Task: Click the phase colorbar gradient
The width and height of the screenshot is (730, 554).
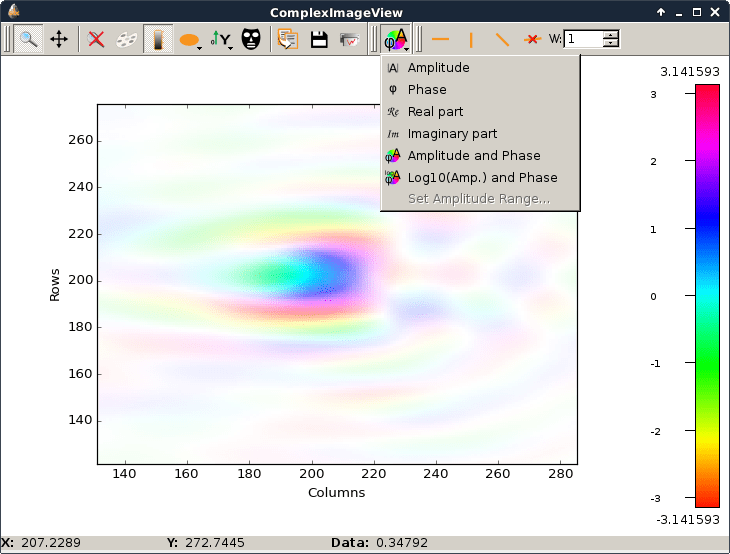Action: [x=707, y=295]
